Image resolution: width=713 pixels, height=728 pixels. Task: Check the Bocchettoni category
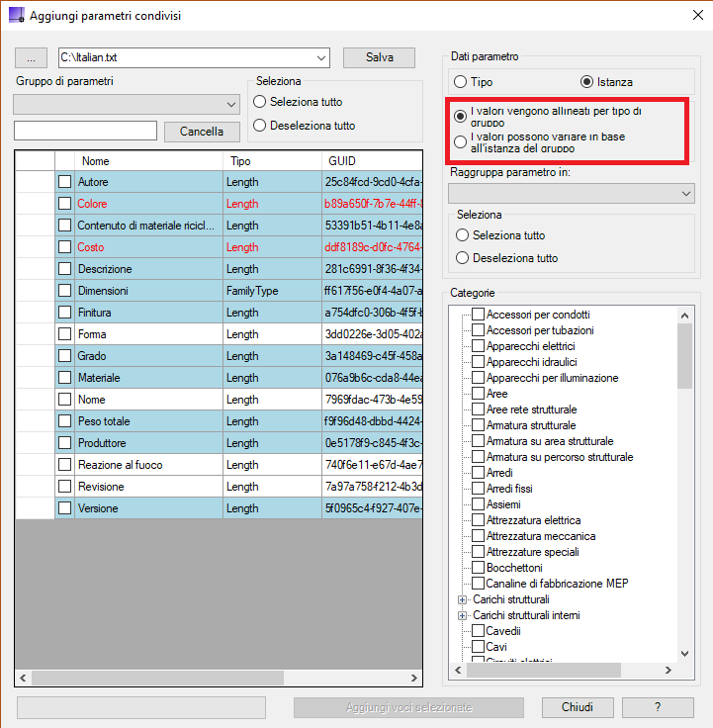tap(478, 568)
